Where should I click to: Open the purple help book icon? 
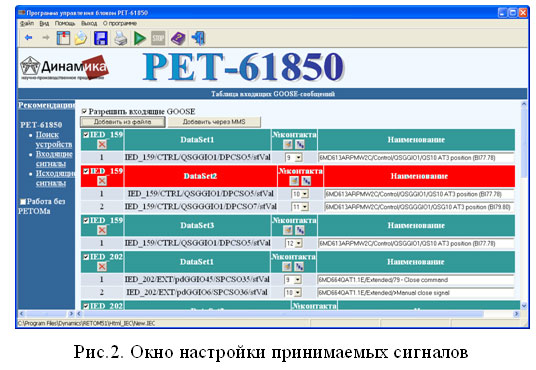click(x=178, y=38)
